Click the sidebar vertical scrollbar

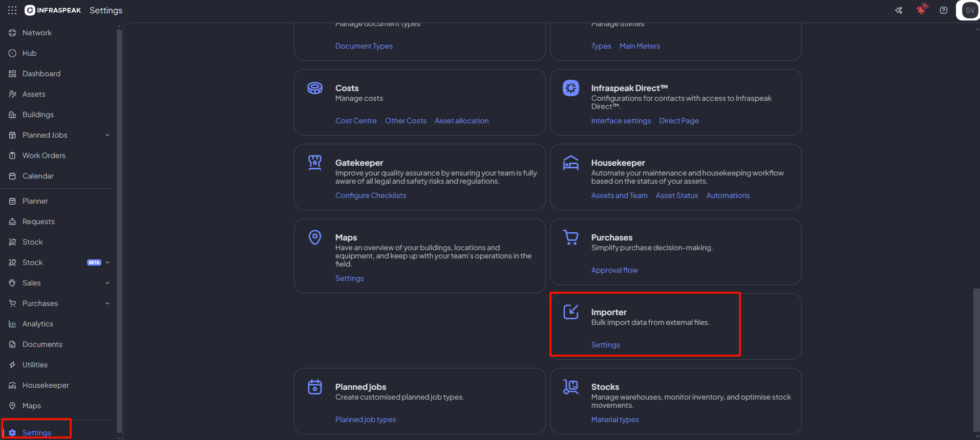click(x=119, y=230)
